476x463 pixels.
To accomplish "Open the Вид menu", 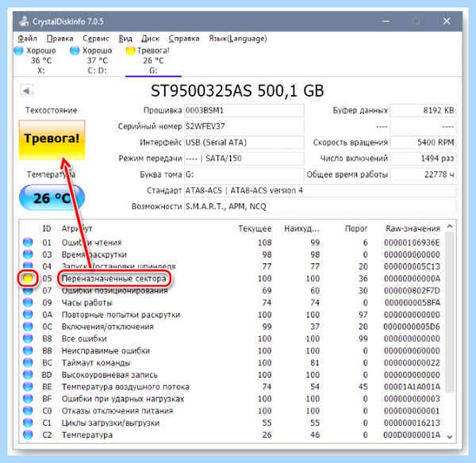I will pos(125,39).
